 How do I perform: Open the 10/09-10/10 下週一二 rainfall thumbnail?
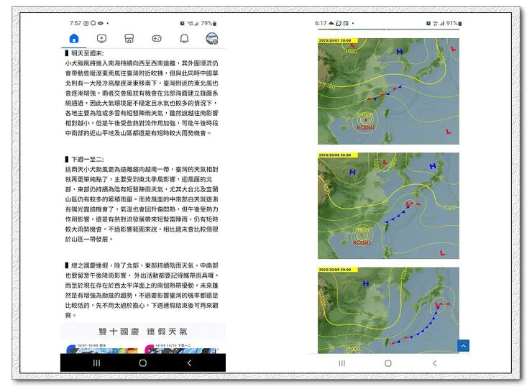[x=181, y=349]
